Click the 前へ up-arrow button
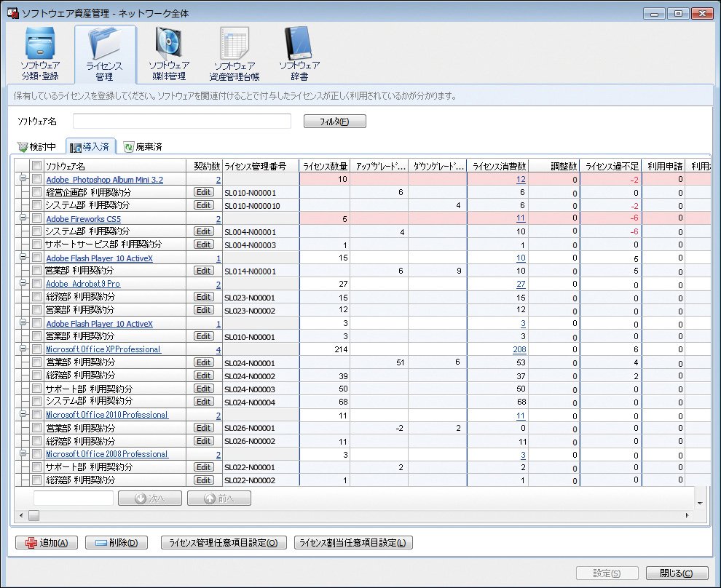 coord(219,498)
